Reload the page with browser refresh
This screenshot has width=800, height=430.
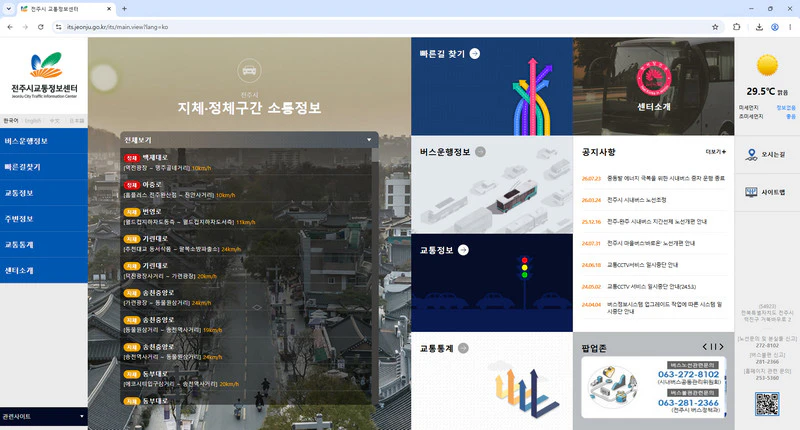pos(41,27)
